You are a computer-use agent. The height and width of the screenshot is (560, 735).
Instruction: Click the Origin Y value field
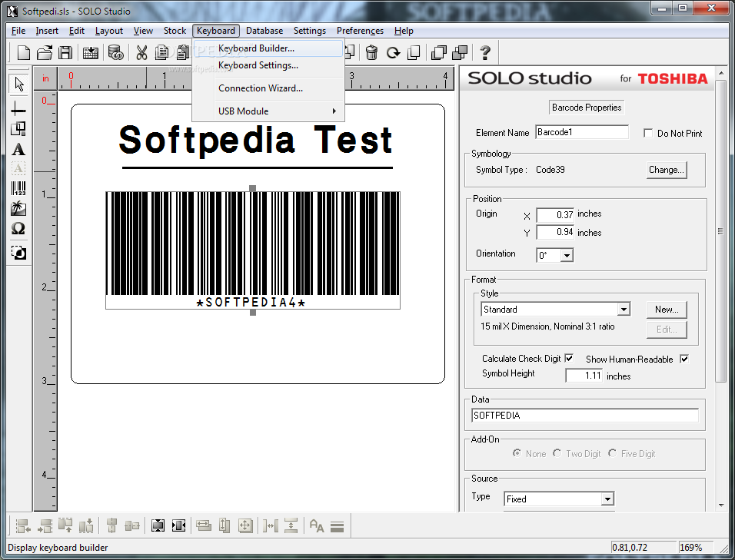555,232
